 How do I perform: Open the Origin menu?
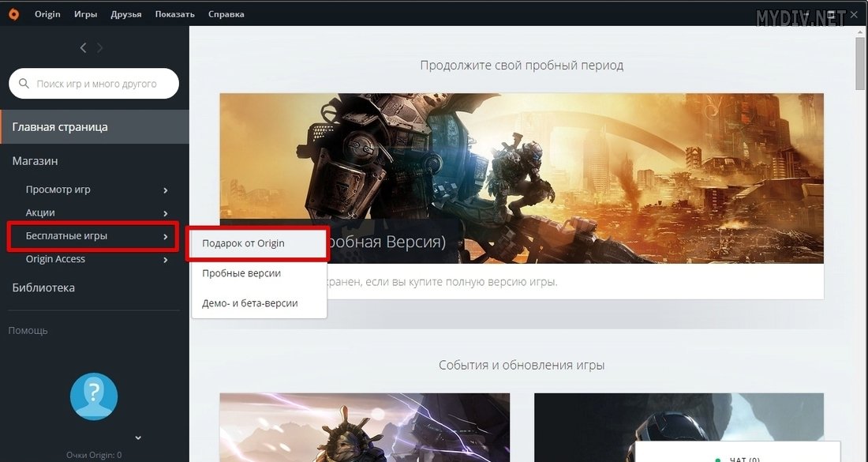(47, 14)
